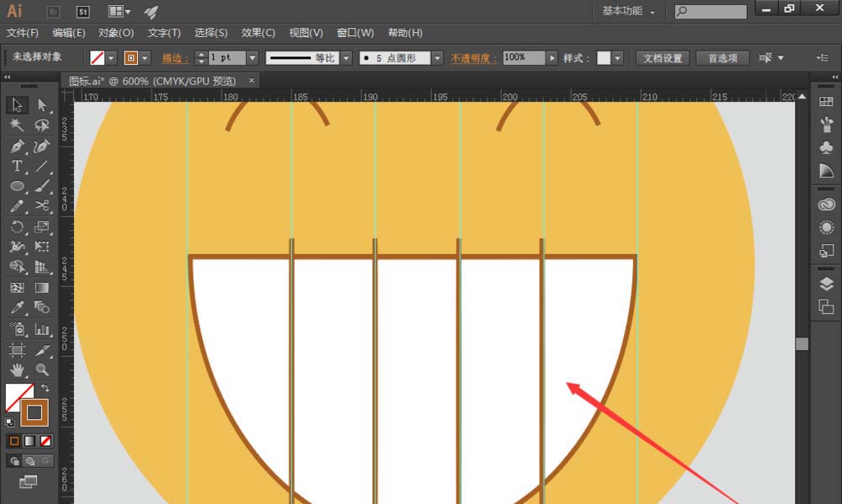842x504 pixels.
Task: Toggle Gradient paint mode button
Action: click(x=30, y=441)
